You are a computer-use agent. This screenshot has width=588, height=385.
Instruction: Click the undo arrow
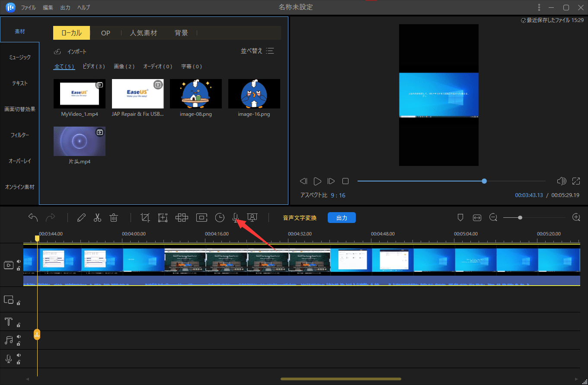pos(33,217)
